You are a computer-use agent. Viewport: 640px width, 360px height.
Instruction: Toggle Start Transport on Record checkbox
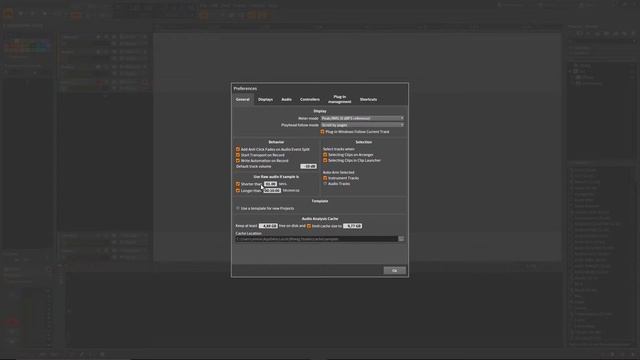coord(238,155)
